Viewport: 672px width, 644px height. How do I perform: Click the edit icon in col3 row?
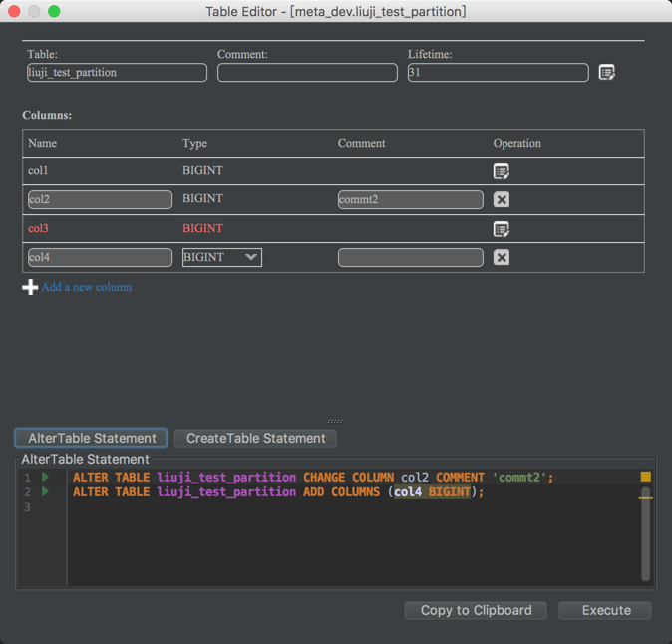tap(502, 229)
